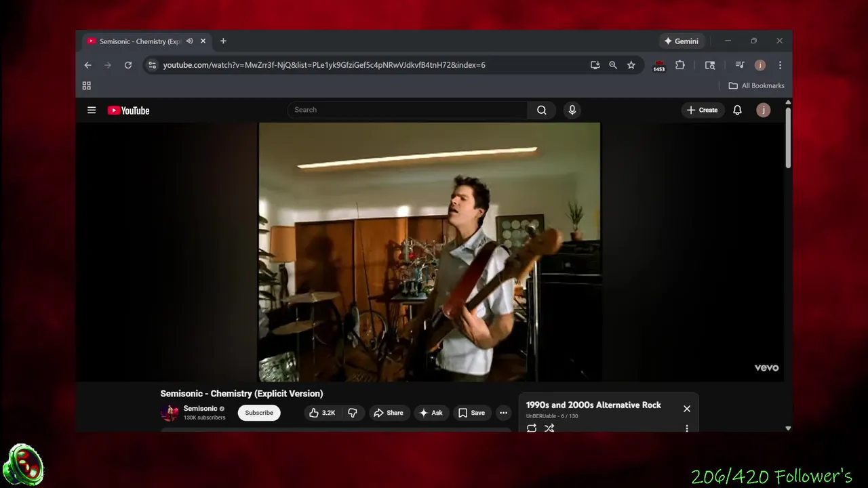The image size is (868, 488).
Task: Open Chrome profile avatar
Action: tap(760, 65)
